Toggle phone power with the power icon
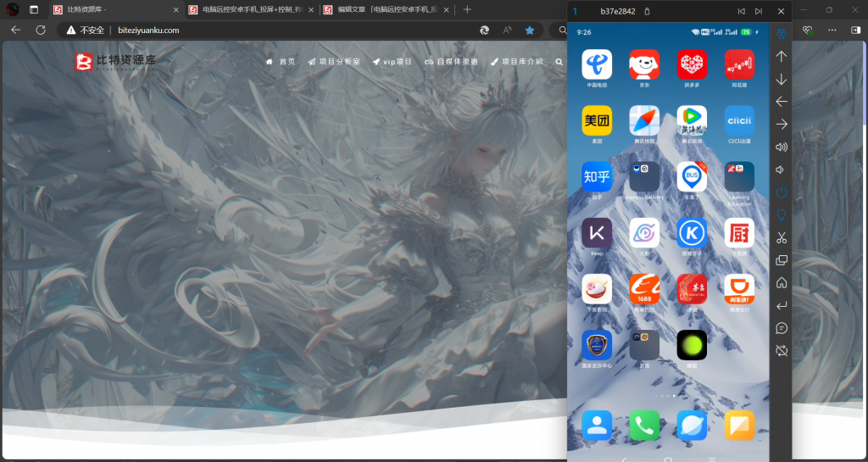 point(781,192)
